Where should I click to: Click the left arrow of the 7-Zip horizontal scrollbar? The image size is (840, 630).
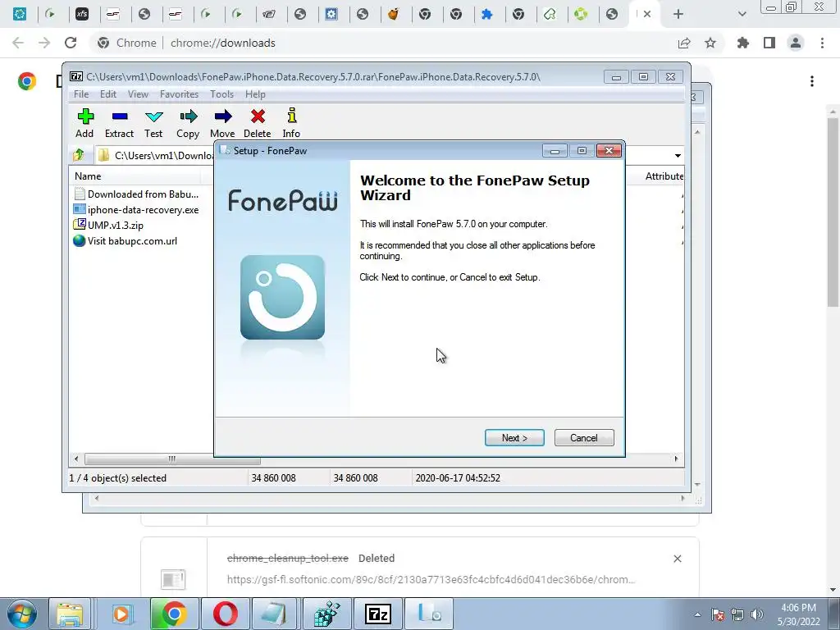[76, 459]
